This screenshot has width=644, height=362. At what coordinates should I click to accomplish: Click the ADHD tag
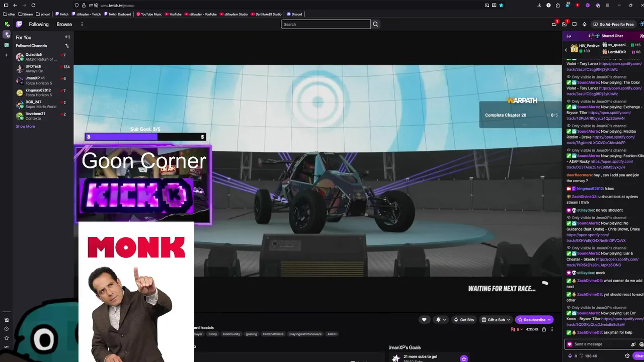(x=332, y=334)
